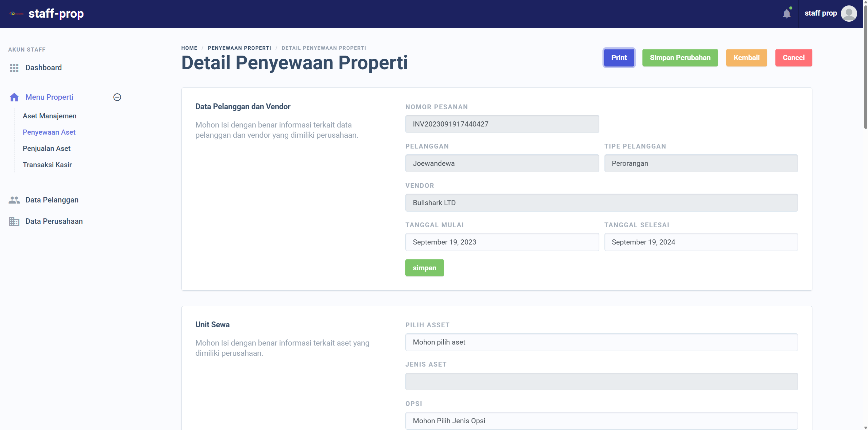
Task: Open Tanggal Mulai date picker
Action: pos(502,242)
